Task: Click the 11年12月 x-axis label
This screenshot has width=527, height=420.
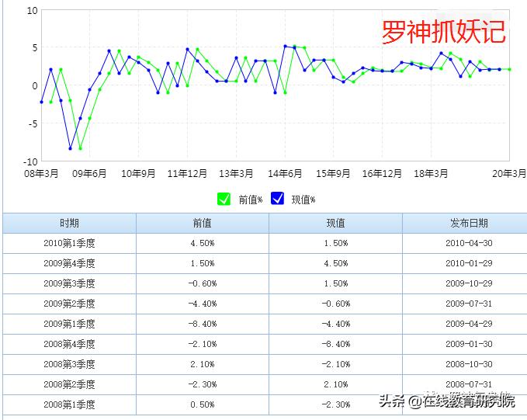Action: pos(187,174)
